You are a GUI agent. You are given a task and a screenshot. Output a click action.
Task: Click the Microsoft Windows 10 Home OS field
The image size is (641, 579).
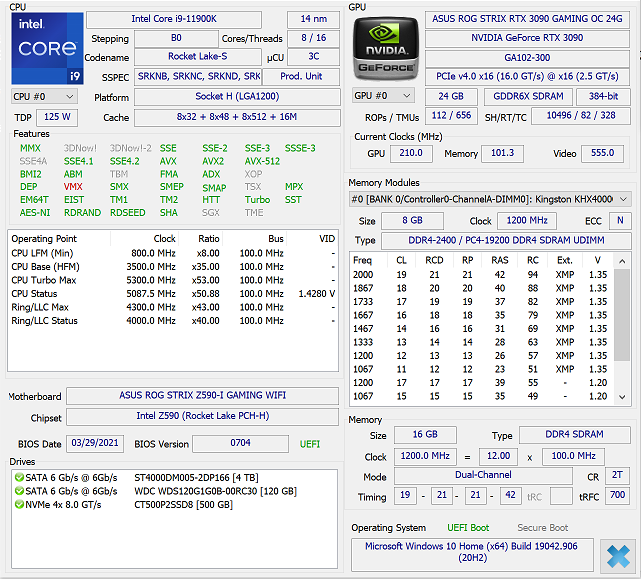[x=472, y=554]
